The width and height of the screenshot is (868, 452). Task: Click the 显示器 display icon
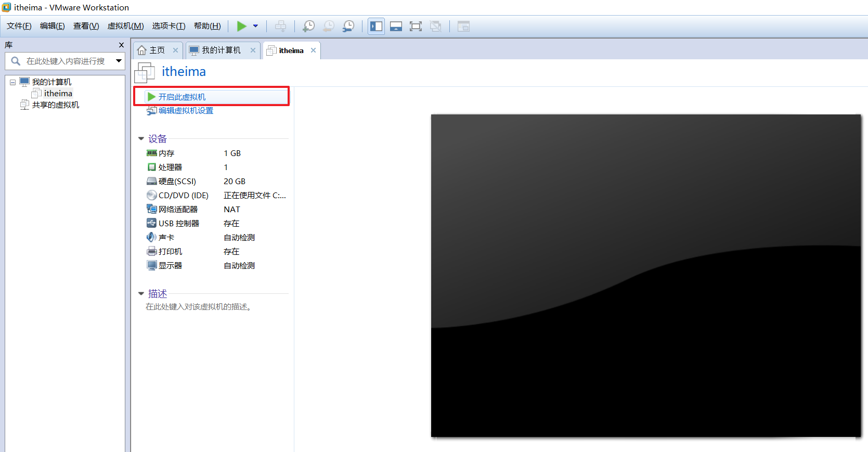151,265
